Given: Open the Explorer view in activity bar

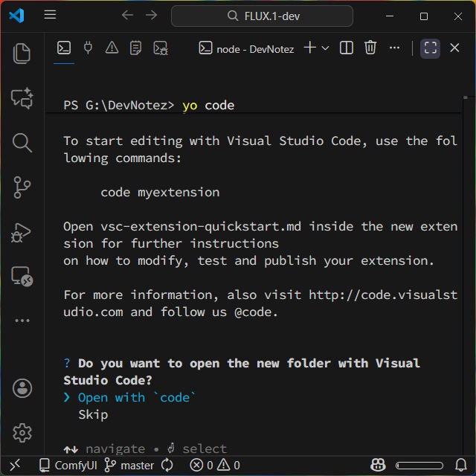Looking at the screenshot, I should [x=22, y=53].
